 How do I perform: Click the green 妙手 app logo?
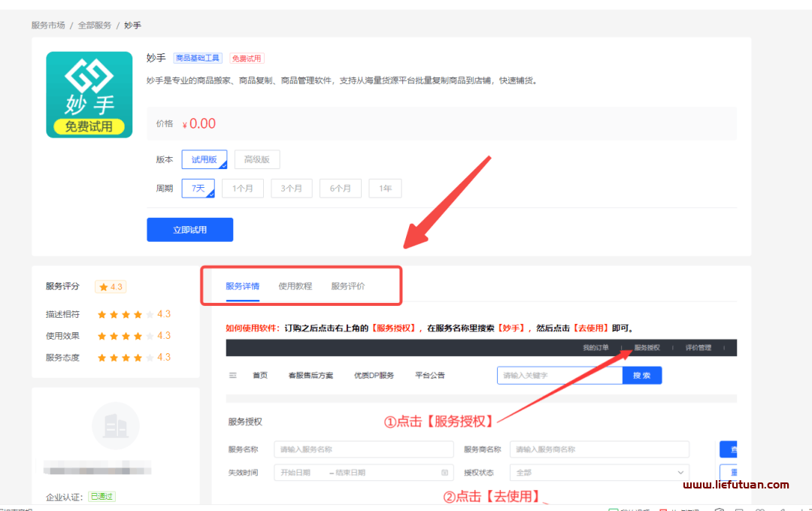coord(89,94)
